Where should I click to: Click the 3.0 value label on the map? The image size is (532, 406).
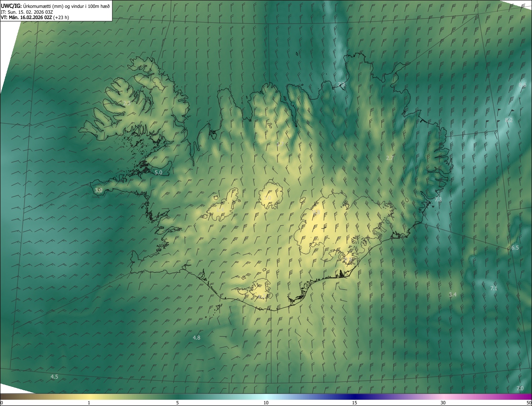pyautogui.click(x=99, y=190)
